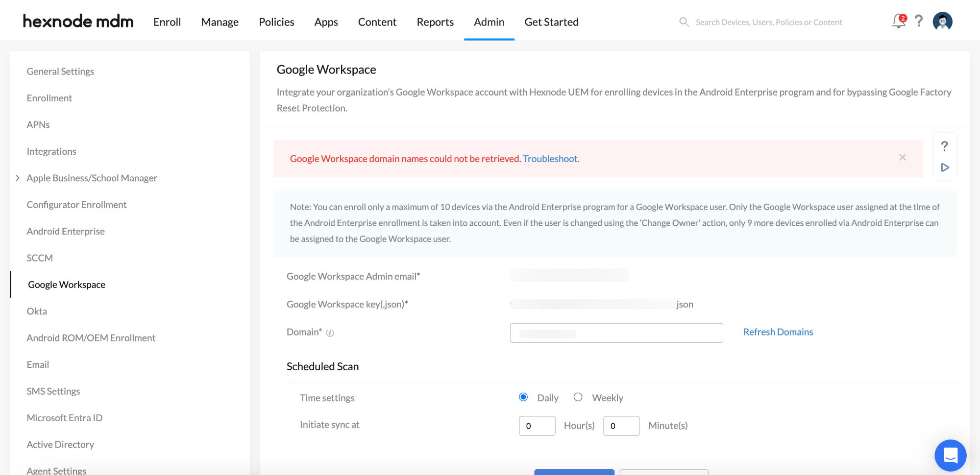Open Enrollment settings
The height and width of the screenshot is (475, 980).
click(49, 98)
